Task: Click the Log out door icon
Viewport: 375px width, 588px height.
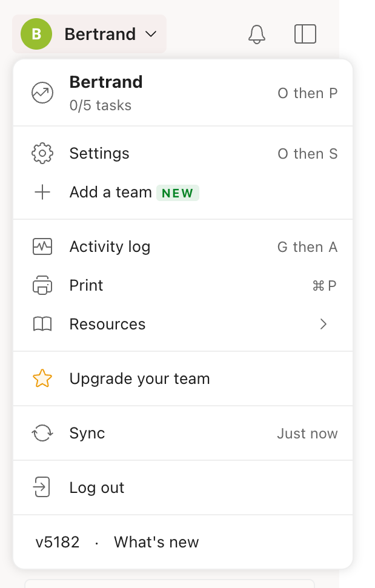Action: [x=42, y=487]
